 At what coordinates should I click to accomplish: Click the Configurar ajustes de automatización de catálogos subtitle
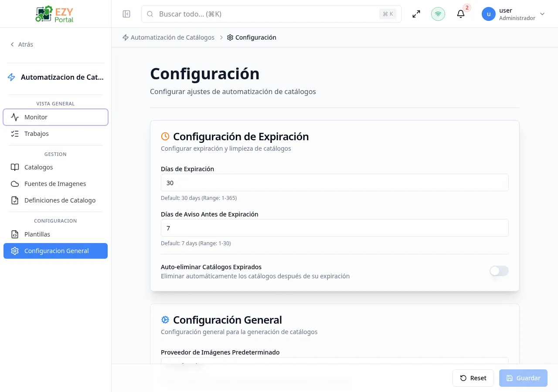click(x=233, y=91)
